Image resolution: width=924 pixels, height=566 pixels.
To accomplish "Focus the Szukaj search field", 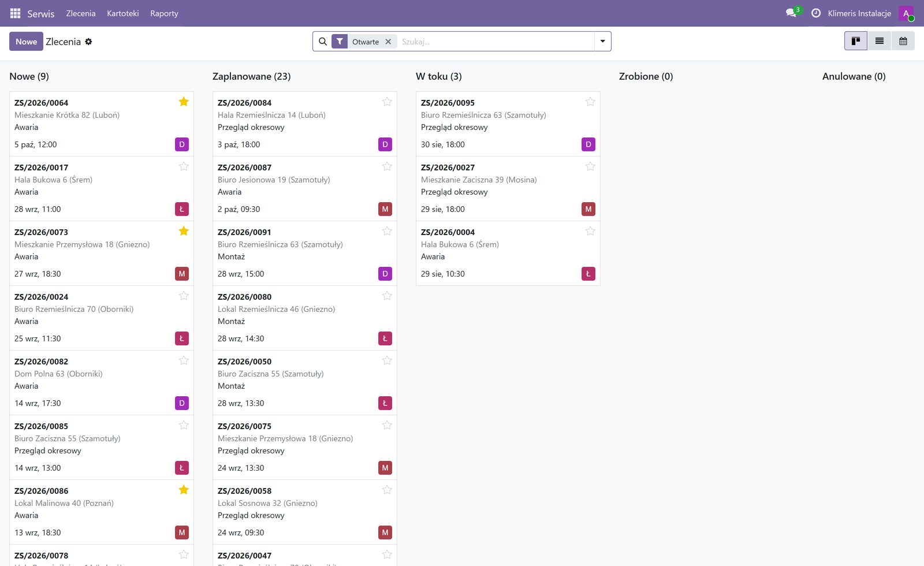I will (497, 42).
